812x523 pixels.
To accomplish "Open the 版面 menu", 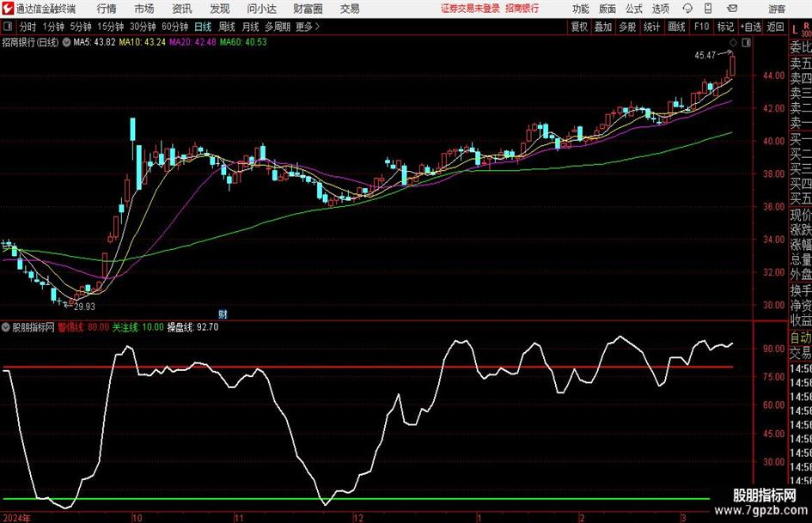I will pos(607,9).
